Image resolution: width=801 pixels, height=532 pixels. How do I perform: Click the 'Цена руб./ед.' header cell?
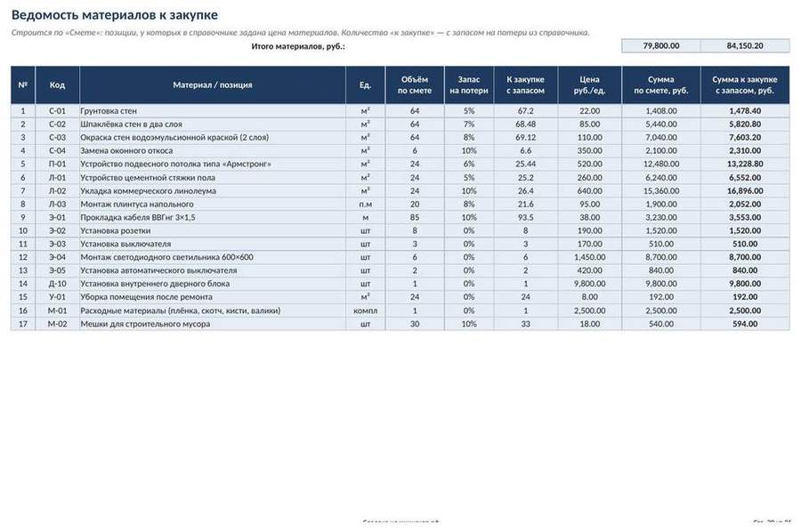(589, 85)
